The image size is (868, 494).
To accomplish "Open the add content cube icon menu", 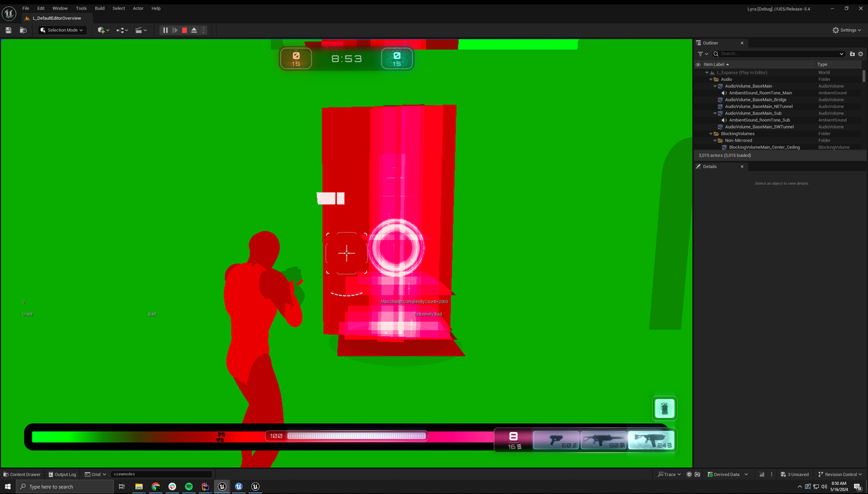I will tap(103, 30).
